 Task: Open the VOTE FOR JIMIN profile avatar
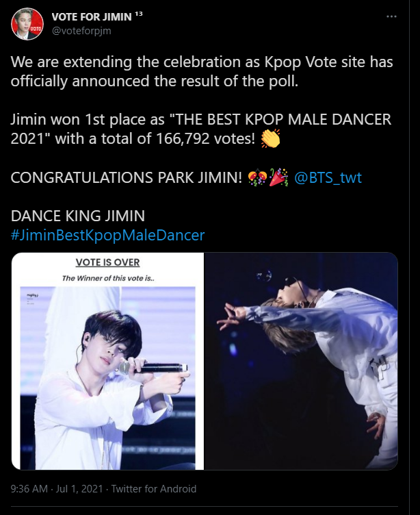(27, 24)
